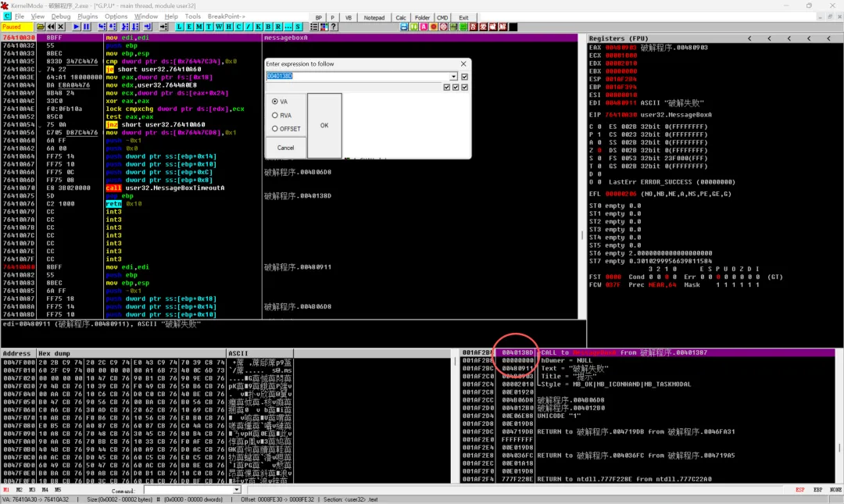Toggle the middle checkbox below the expression field

(456, 87)
